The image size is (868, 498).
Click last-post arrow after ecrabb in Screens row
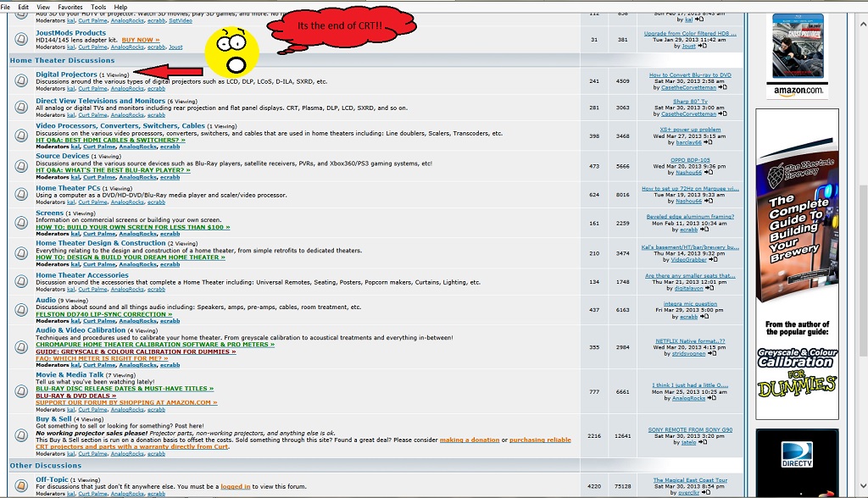point(704,229)
